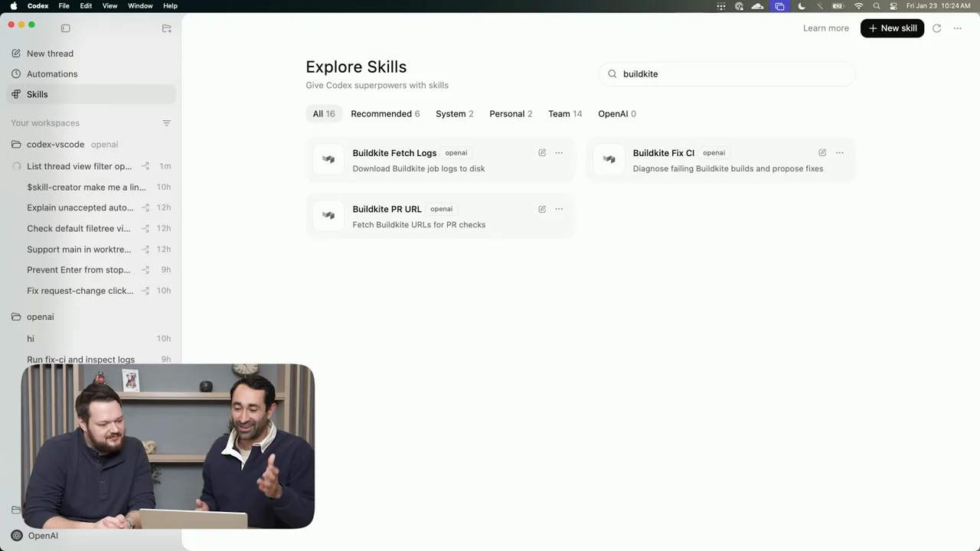The height and width of the screenshot is (551, 980).
Task: Click the search magnifier icon in skills search
Action: coord(612,74)
